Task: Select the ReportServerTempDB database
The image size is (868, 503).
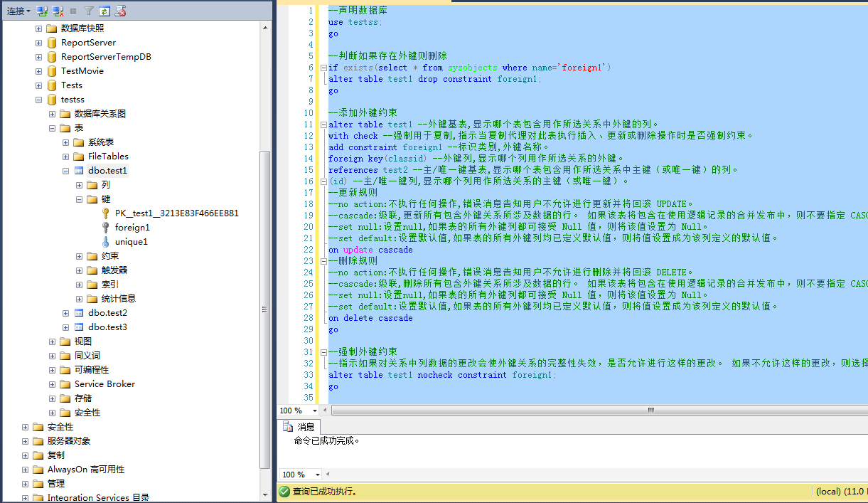Action: click(x=105, y=57)
